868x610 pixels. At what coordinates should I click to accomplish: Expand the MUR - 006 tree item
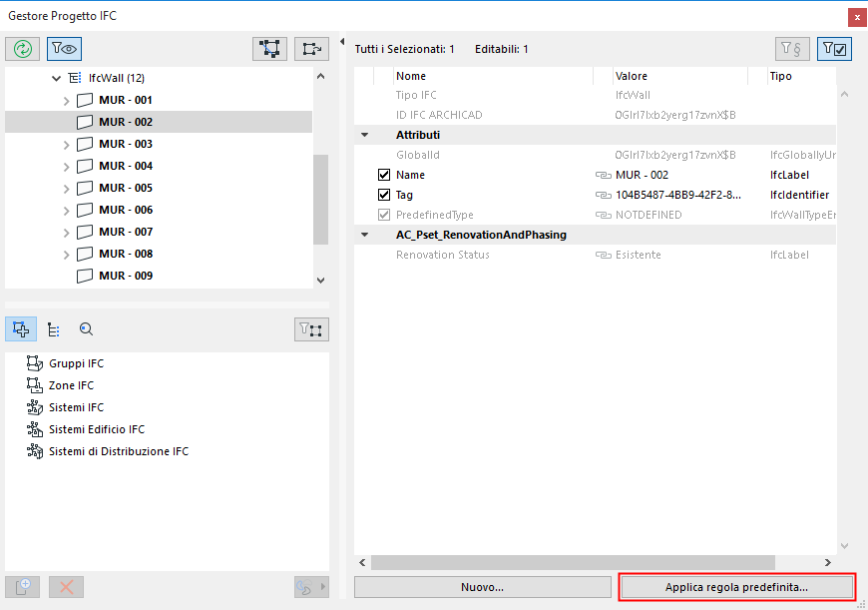pyautogui.click(x=67, y=211)
